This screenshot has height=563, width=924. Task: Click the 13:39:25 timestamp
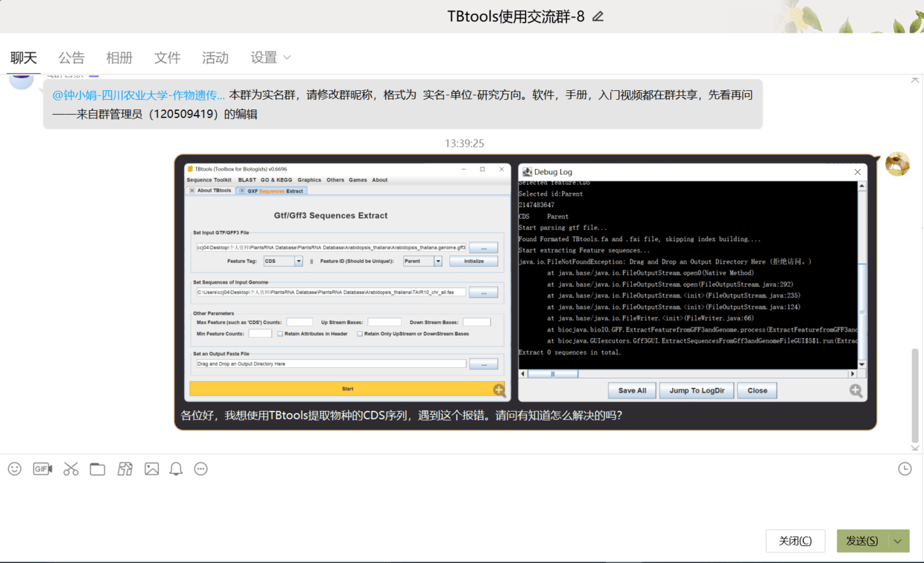point(465,143)
